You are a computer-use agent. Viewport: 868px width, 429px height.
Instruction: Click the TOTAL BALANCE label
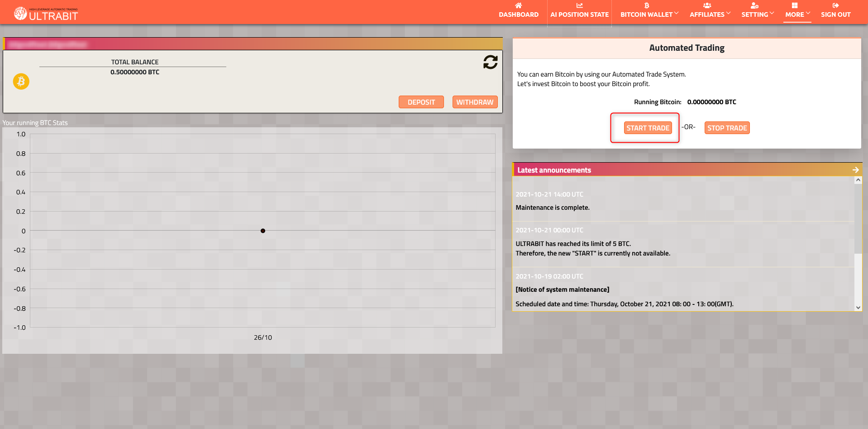(x=135, y=62)
